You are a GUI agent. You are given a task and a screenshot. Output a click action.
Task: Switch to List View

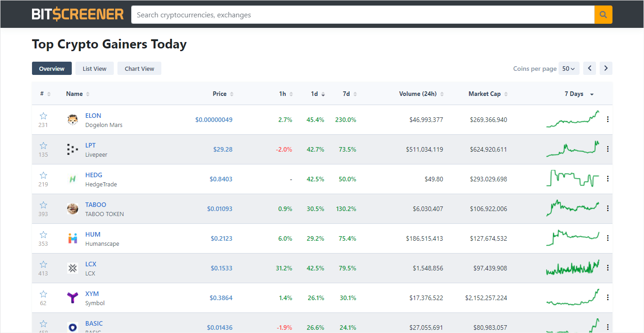pos(94,68)
